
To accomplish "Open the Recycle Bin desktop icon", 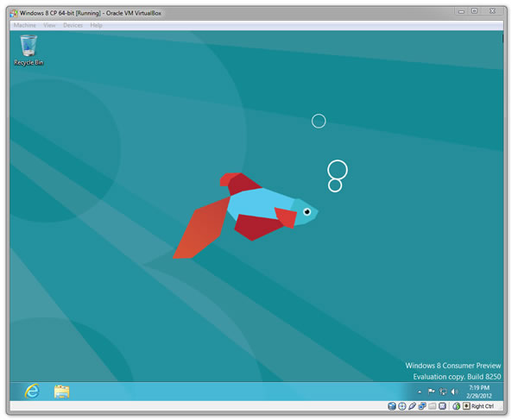I will click(28, 51).
